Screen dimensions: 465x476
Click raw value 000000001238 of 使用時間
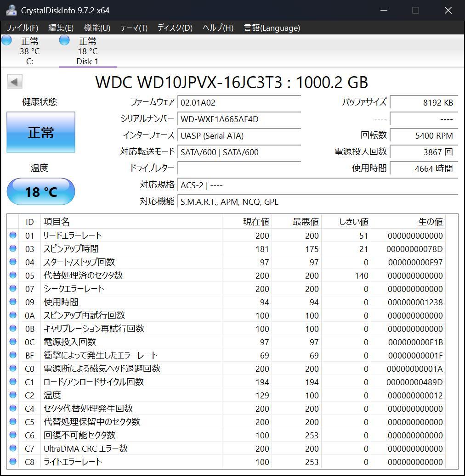415,302
